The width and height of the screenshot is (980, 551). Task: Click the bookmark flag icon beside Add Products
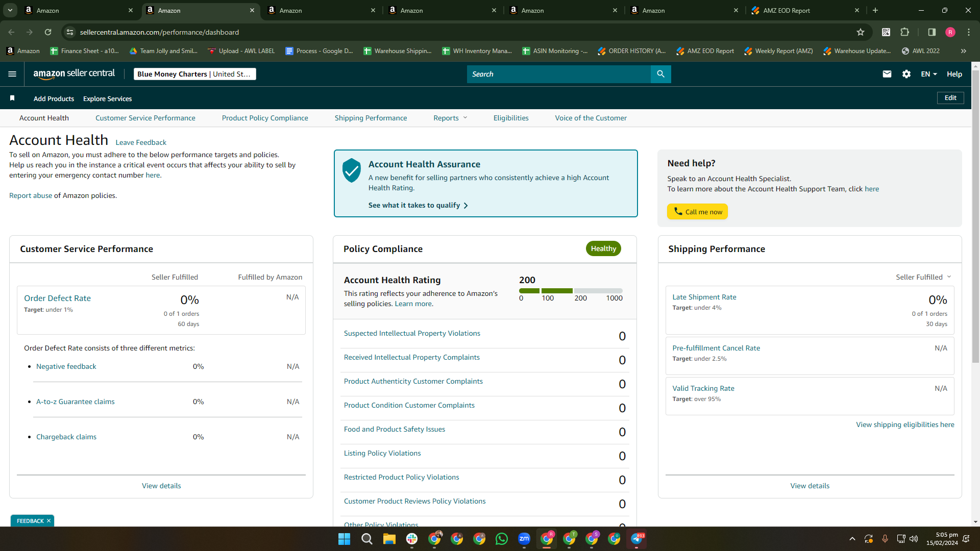point(12,98)
